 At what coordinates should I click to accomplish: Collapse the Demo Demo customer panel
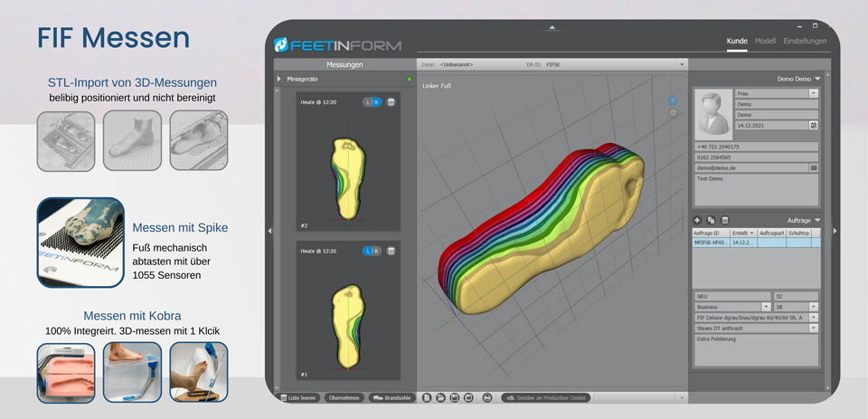click(817, 80)
